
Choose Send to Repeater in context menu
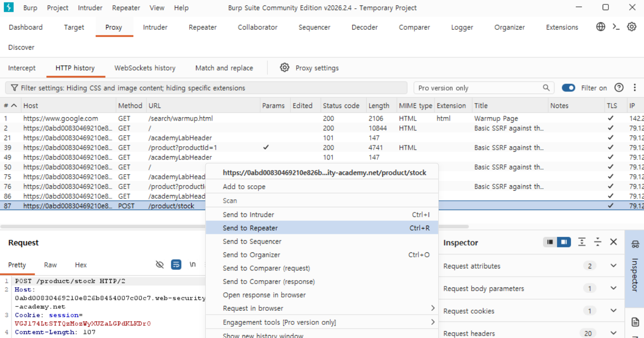click(x=322, y=228)
